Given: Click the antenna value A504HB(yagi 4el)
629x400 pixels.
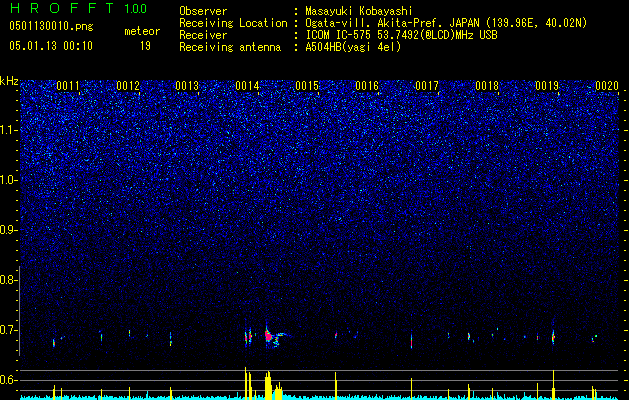Looking at the screenshot, I should point(353,47).
